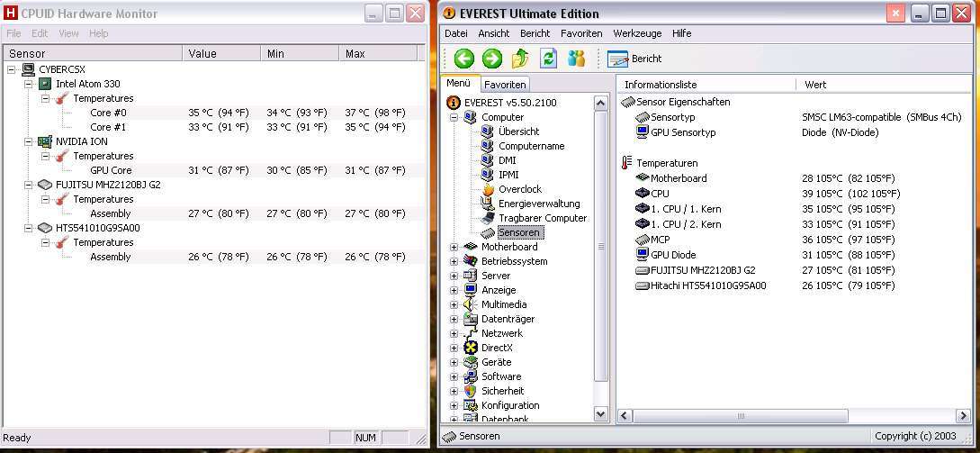
Task: Open the Edit menu in Hardware Monitor
Action: [40, 33]
